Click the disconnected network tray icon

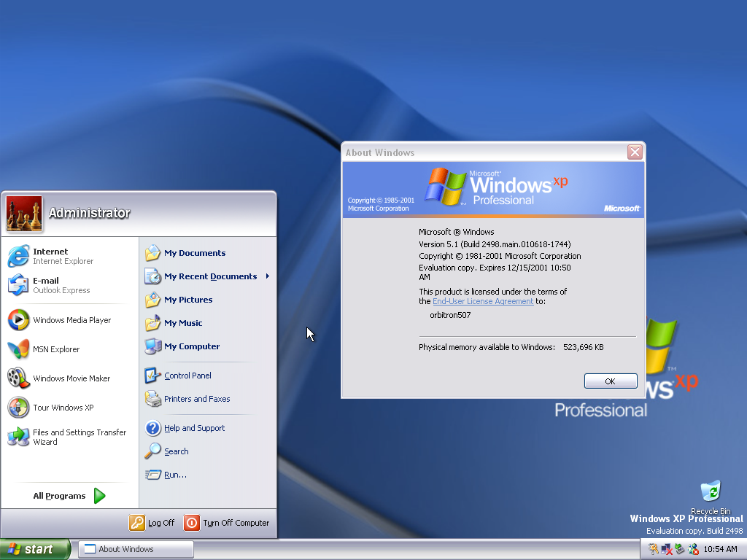point(667,549)
